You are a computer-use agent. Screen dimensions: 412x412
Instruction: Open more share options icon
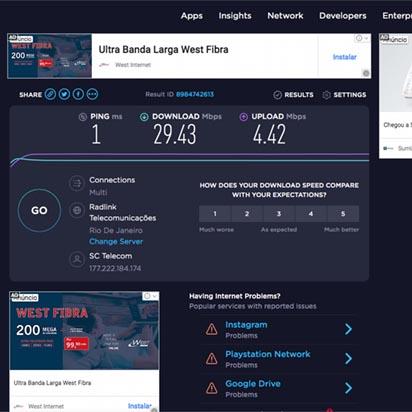point(92,94)
